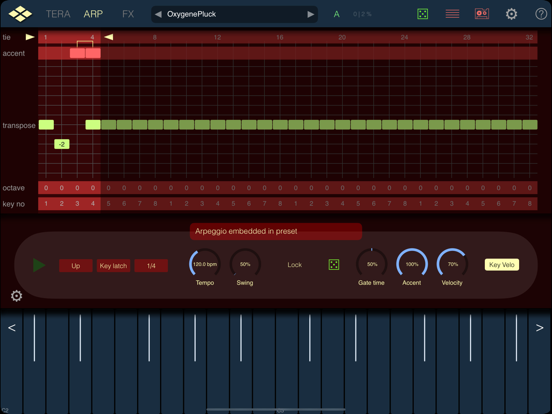
Task: Select next preset with right arrow
Action: click(310, 14)
